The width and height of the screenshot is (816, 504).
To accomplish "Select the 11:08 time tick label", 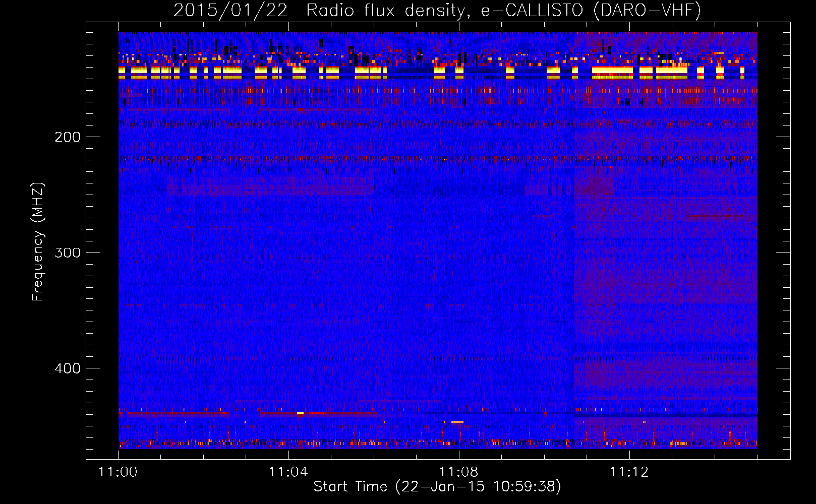I will coord(459,472).
